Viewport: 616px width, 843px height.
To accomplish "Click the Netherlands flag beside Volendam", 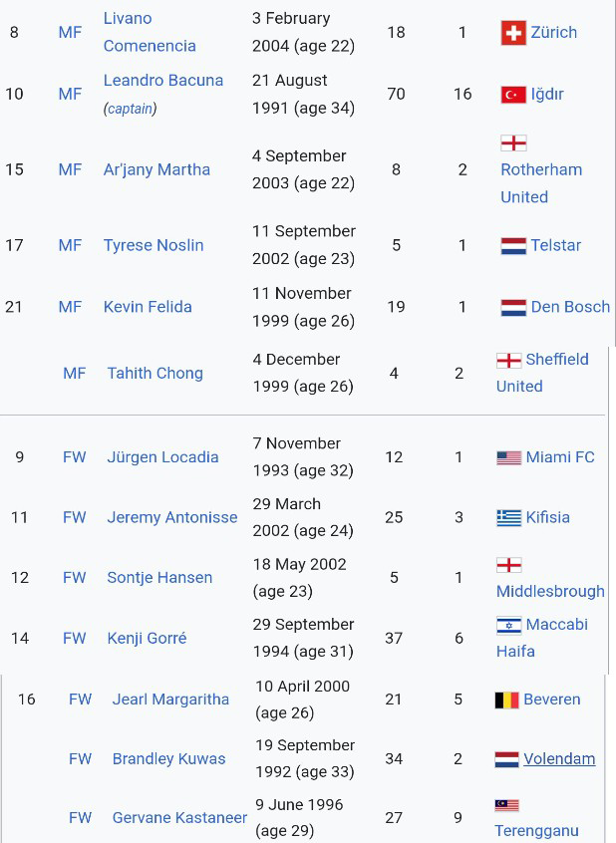I will point(506,759).
